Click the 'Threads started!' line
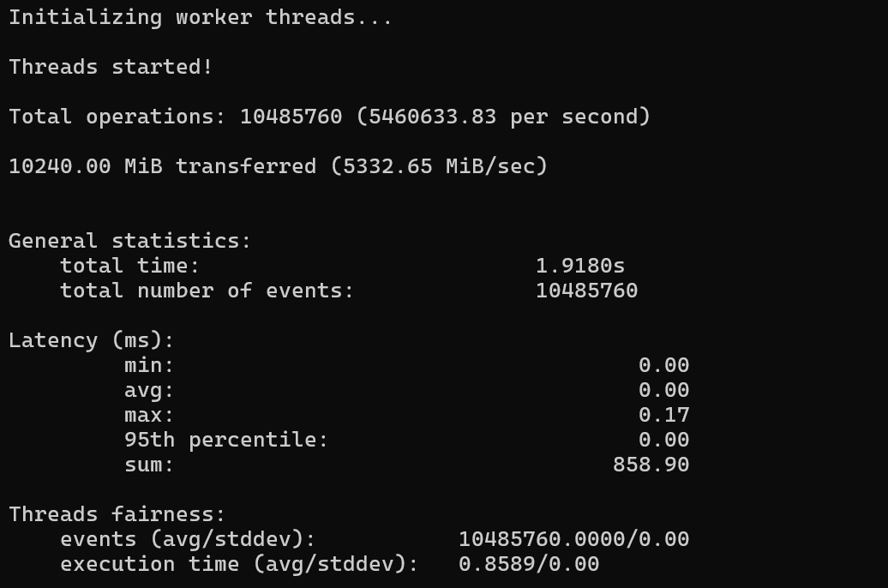 [111, 67]
